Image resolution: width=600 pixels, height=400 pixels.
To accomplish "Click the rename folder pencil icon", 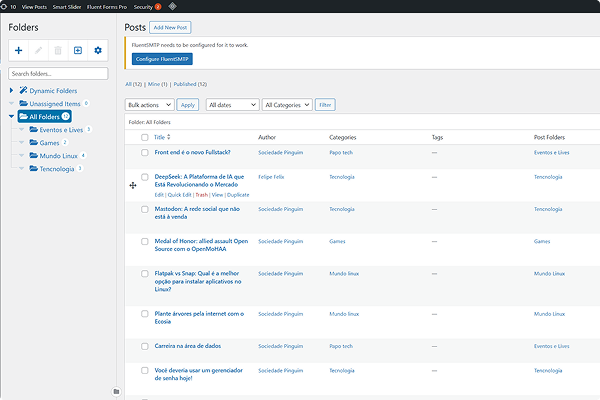I will [x=39, y=50].
